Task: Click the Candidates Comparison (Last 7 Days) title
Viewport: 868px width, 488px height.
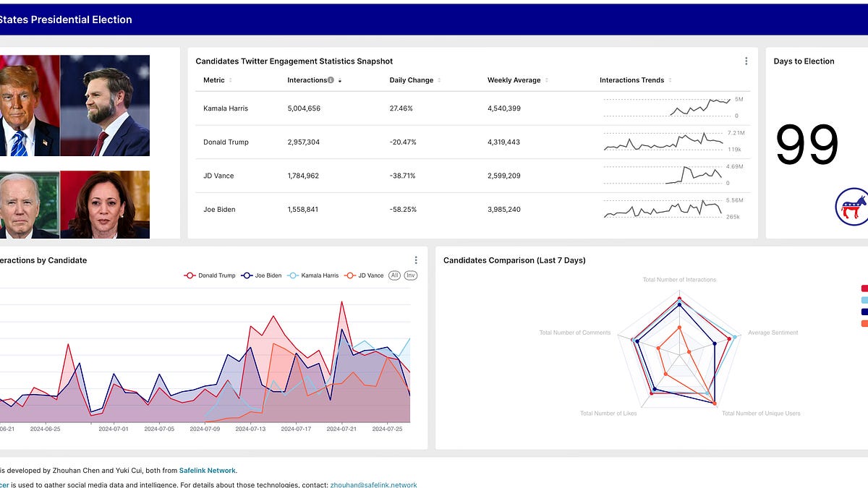Action: click(514, 260)
